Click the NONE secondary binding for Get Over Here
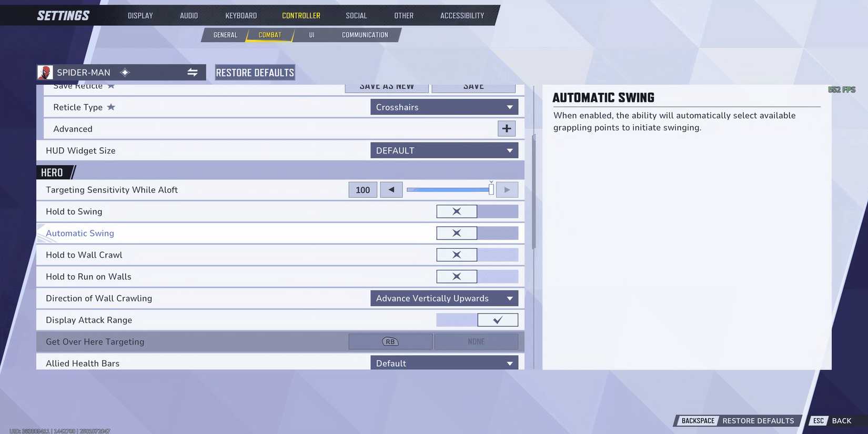Viewport: 868px width, 434px height. 476,342
